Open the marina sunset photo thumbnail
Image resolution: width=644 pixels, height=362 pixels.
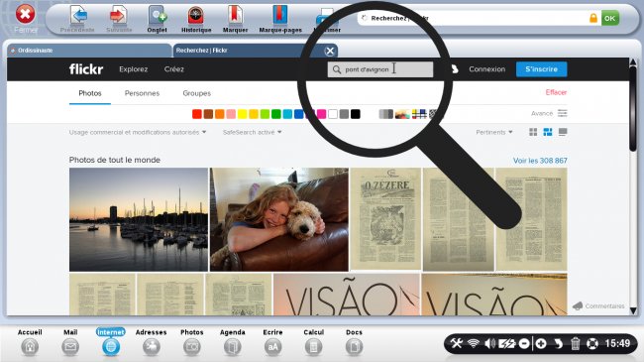139,219
